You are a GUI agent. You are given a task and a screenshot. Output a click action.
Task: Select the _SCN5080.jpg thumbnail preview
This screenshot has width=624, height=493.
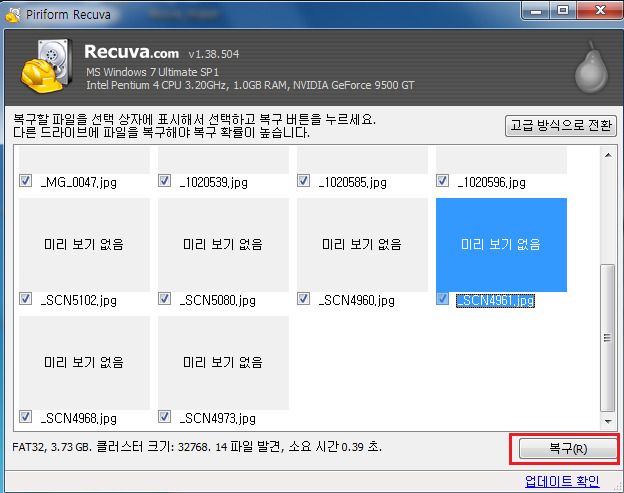coord(223,245)
